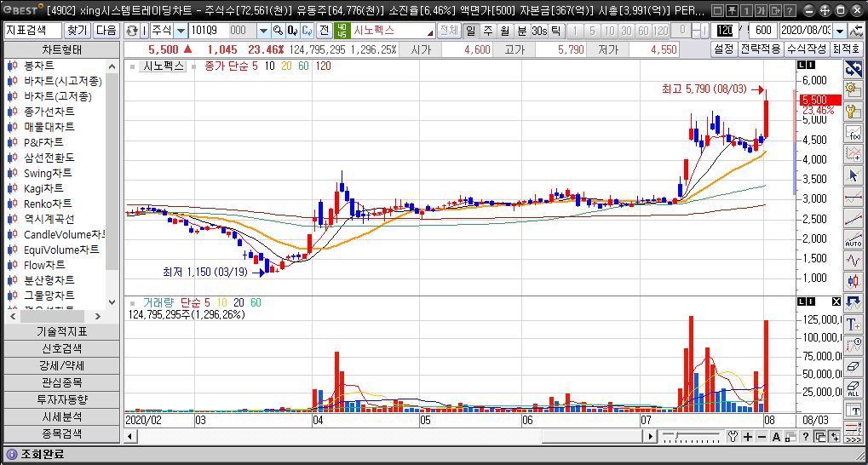Select the T+ text insert tool

tap(853, 324)
